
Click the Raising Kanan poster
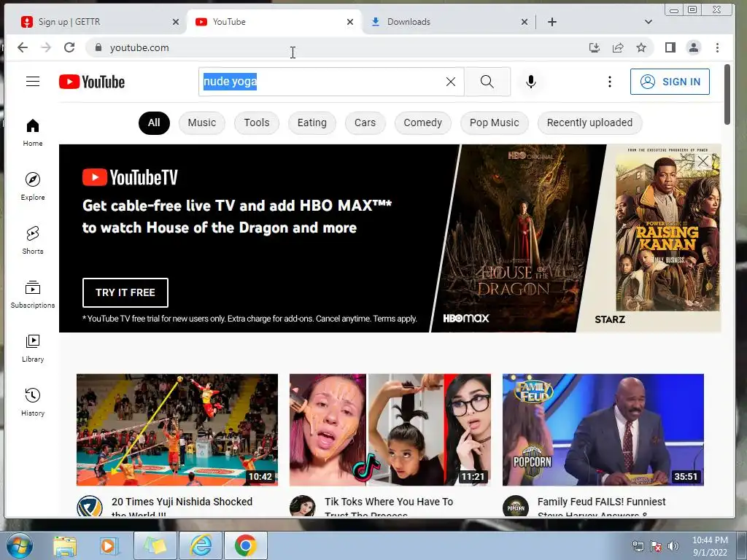[x=667, y=233]
